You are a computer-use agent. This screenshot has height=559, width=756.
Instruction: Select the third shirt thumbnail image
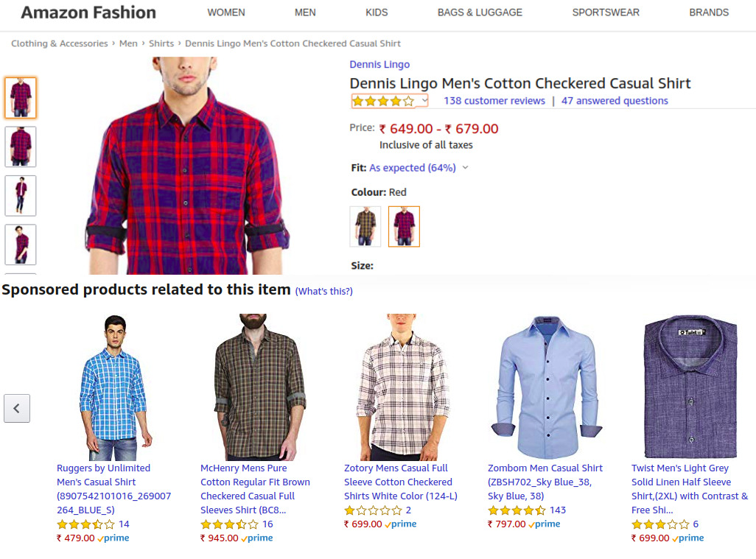click(x=21, y=195)
